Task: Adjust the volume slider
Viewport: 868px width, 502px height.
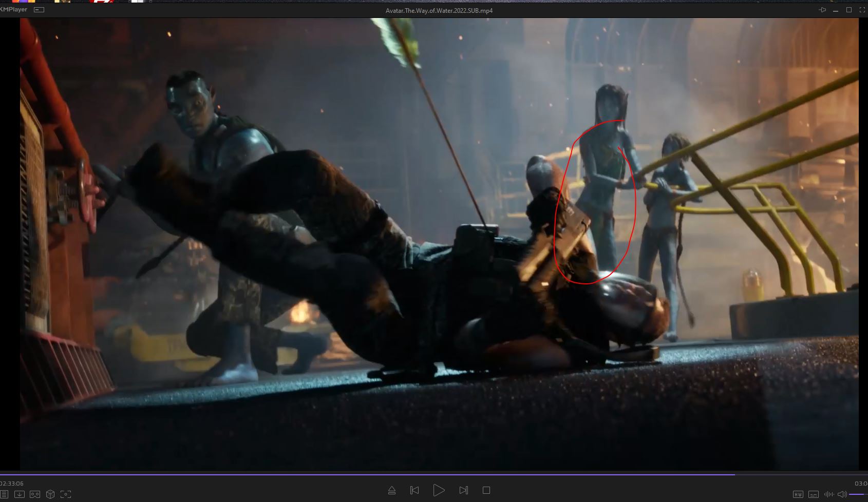Action: 858,494
